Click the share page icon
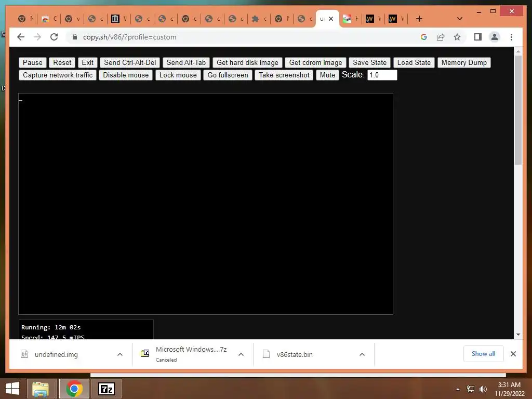This screenshot has height=399, width=532. point(441,37)
